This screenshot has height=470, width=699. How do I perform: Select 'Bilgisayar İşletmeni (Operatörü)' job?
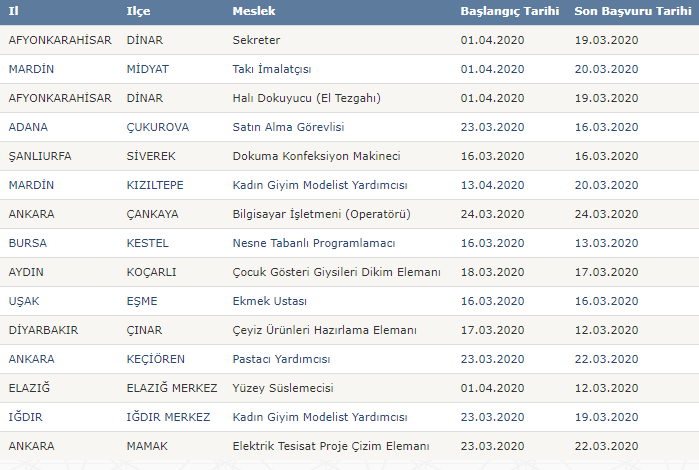point(321,214)
